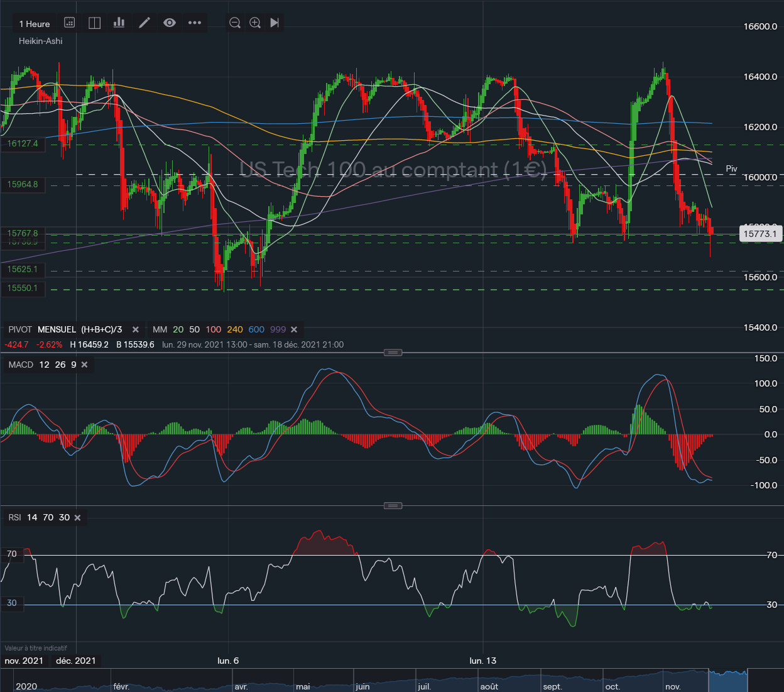
Task: Zoom in with the plus magnifier
Action: (255, 23)
